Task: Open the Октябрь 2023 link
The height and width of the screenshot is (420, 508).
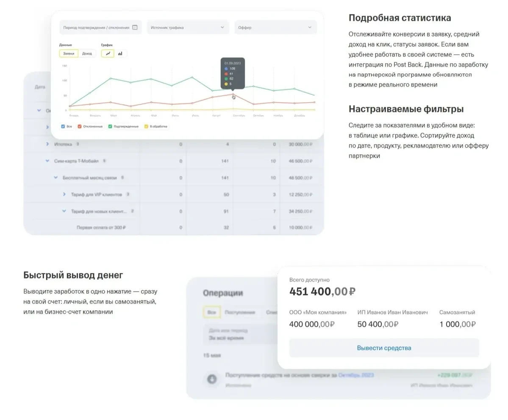Action: pos(356,375)
